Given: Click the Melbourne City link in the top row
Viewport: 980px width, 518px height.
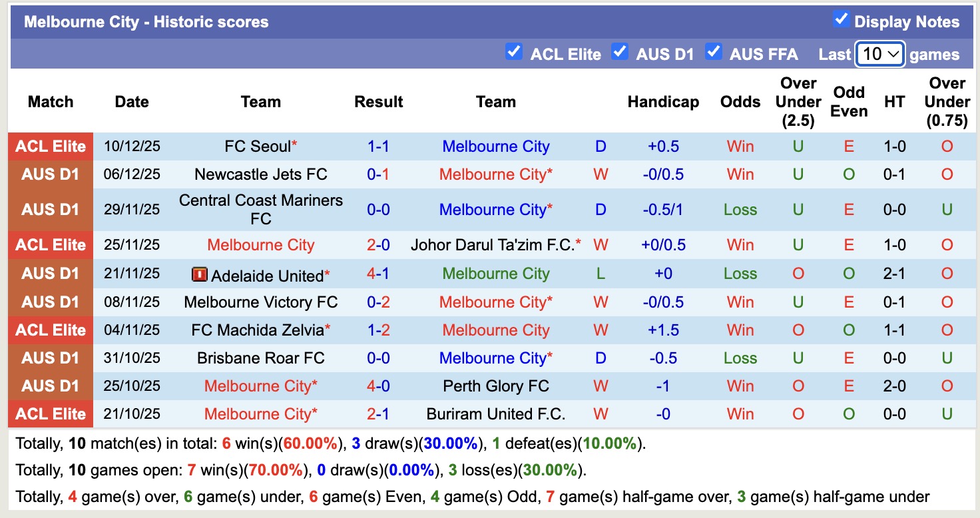Looking at the screenshot, I should (495, 146).
